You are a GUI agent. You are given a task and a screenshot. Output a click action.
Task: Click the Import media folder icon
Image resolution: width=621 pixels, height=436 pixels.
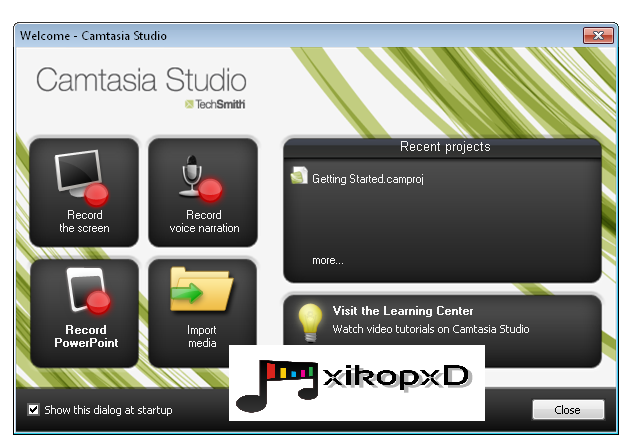pos(202,289)
